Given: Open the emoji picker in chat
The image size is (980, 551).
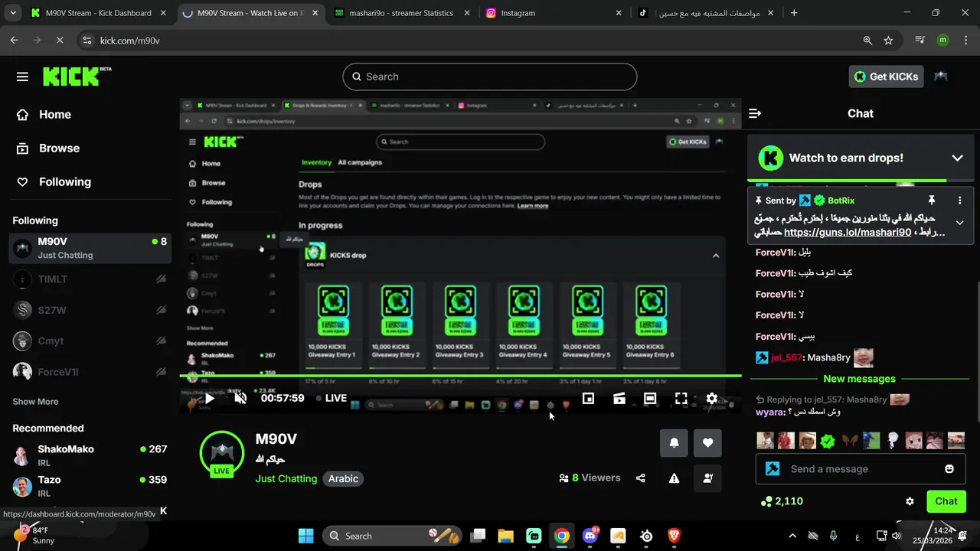Looking at the screenshot, I should 949,469.
